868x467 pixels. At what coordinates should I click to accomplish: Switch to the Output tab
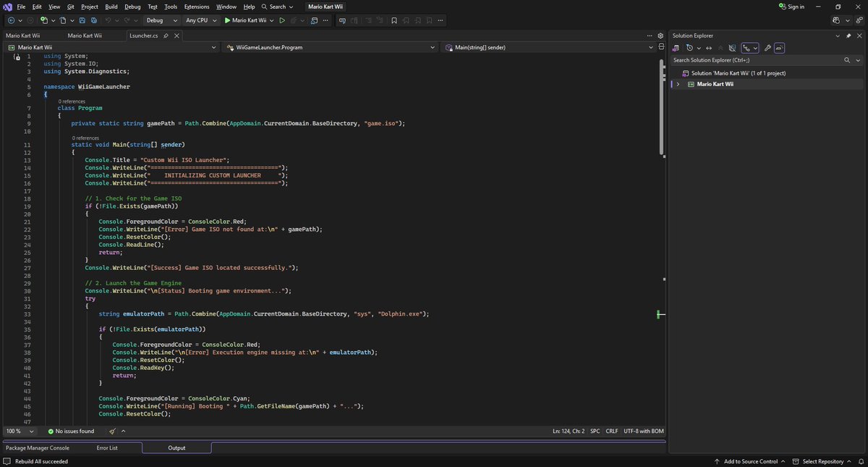point(176,447)
